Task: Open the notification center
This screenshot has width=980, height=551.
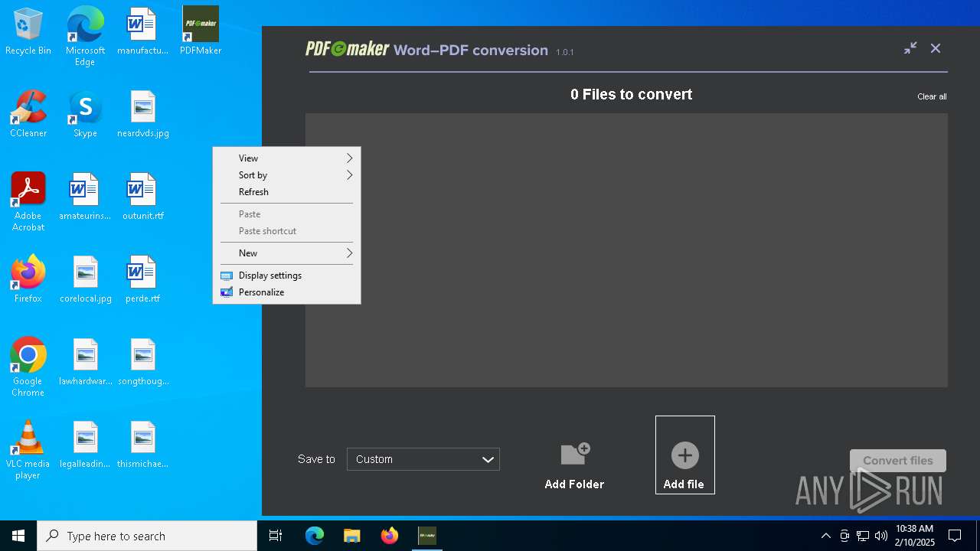Action: [955, 536]
